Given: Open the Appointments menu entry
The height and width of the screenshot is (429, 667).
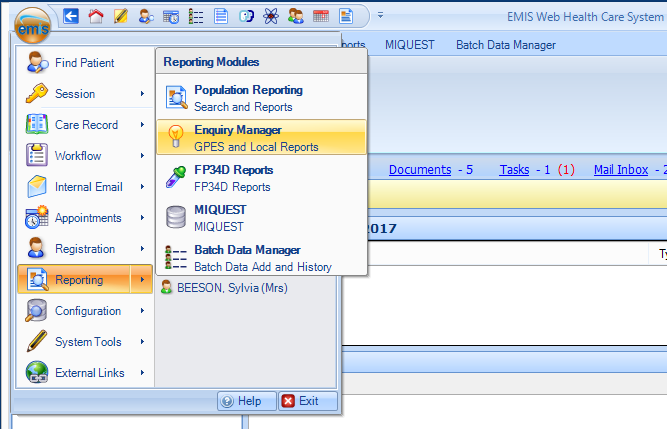Looking at the screenshot, I should click(x=85, y=218).
